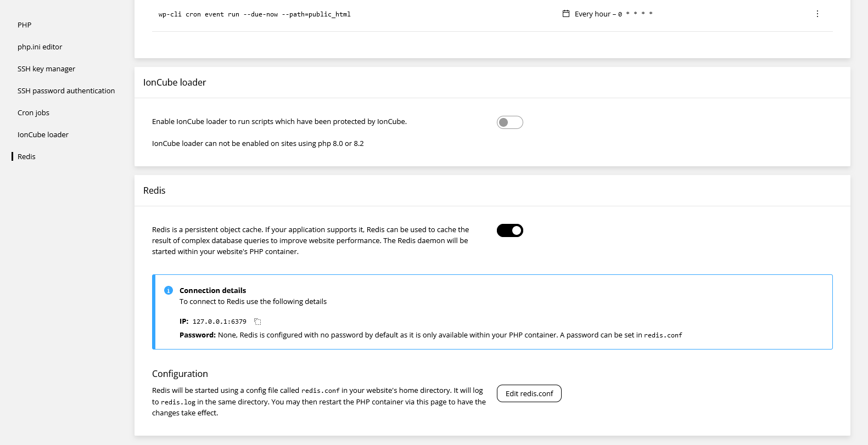The image size is (868, 445).
Task: Go to PHP in the sidebar
Action: click(24, 25)
